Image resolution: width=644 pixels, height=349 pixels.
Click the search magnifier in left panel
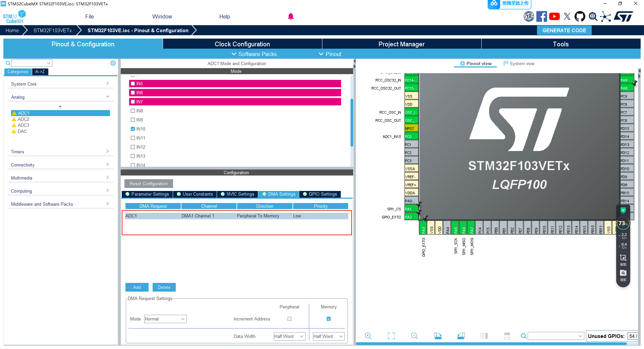(8, 63)
